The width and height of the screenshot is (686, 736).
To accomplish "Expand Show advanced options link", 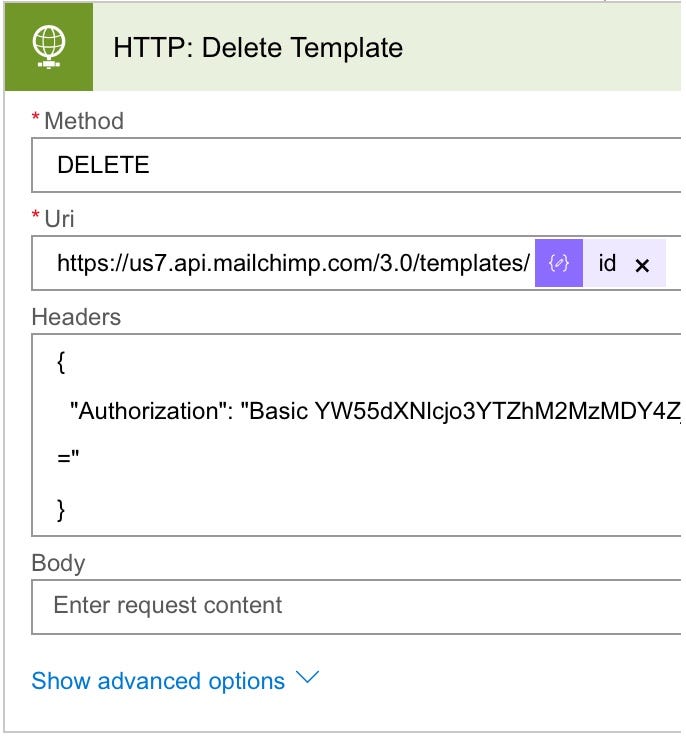I will (158, 681).
